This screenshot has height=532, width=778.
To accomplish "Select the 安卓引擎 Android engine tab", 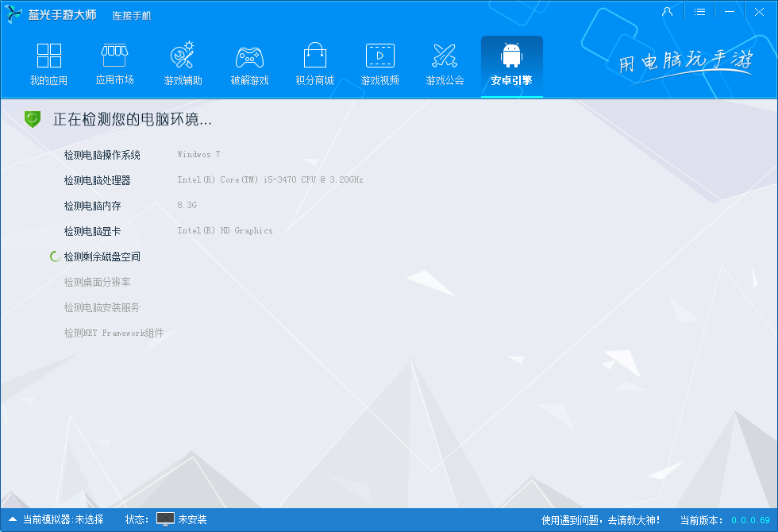I will click(511, 65).
